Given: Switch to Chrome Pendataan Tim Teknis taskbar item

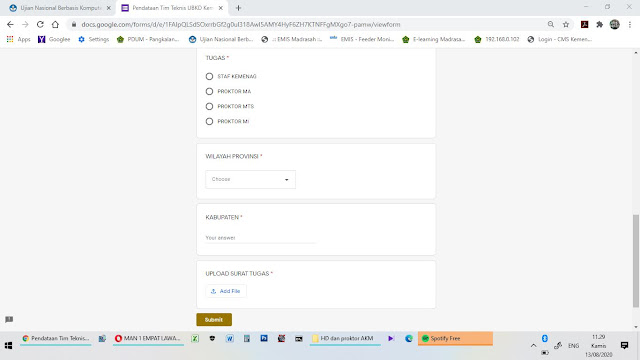Looking at the screenshot, I should coord(56,338).
